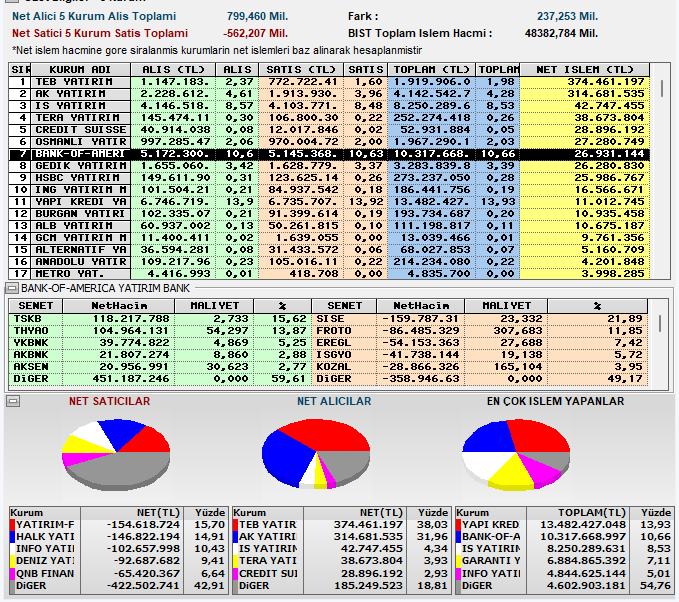Click the NET SATICILAR pie chart

coord(116,454)
